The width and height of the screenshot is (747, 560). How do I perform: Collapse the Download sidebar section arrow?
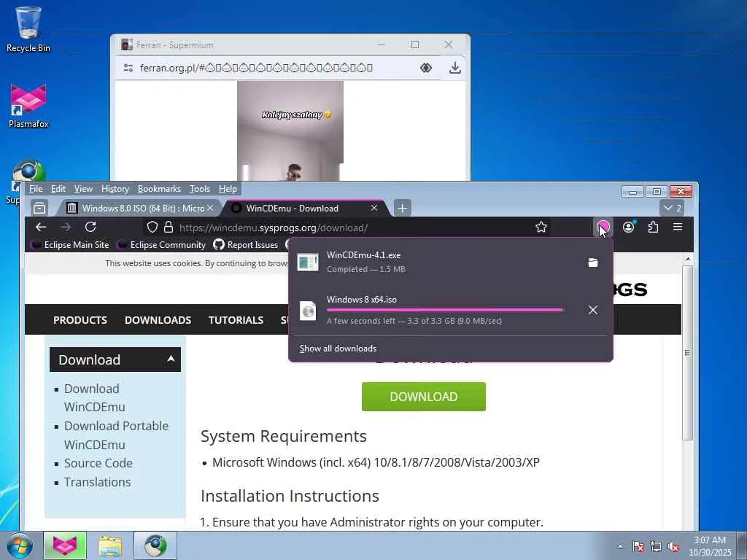point(171,359)
